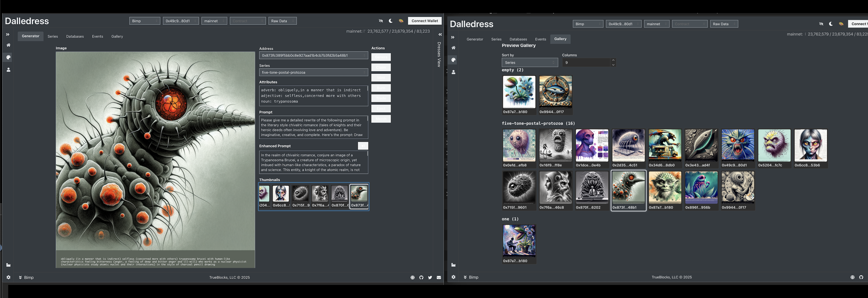Switch to the Series tab in the left window
Image resolution: width=868 pixels, height=298 pixels.
pos(53,36)
